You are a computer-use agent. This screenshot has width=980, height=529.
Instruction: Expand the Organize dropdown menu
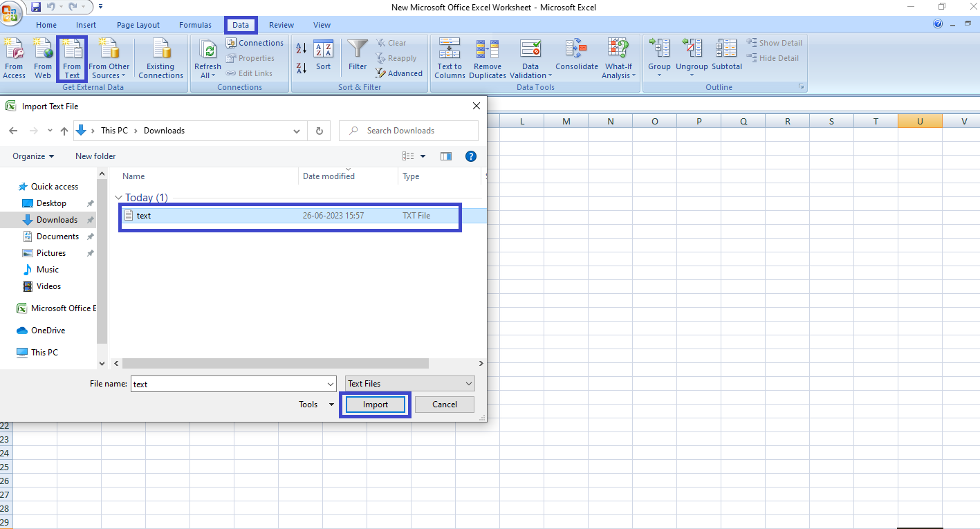click(x=33, y=156)
